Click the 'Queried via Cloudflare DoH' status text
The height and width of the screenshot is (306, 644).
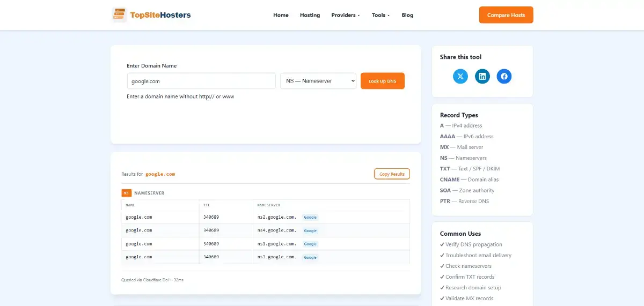152,280
